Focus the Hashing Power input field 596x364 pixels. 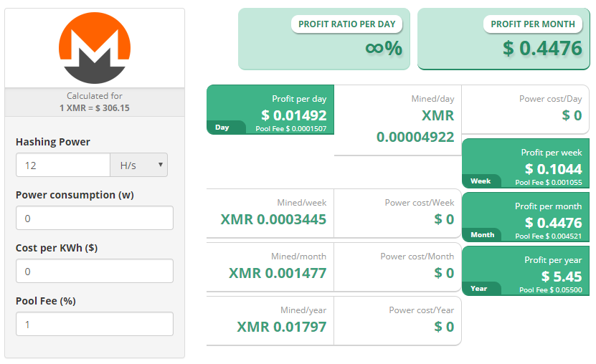63,165
